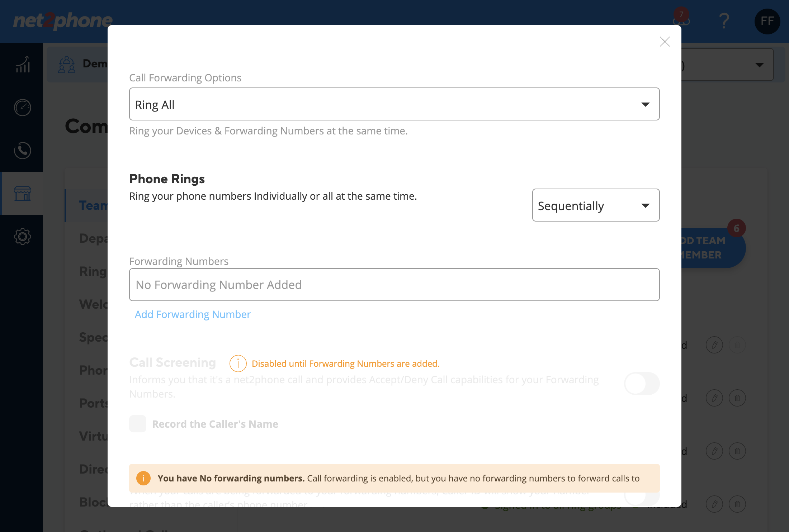
Task: Expand the Sequentially phone rings dropdown
Action: pyautogui.click(x=596, y=205)
